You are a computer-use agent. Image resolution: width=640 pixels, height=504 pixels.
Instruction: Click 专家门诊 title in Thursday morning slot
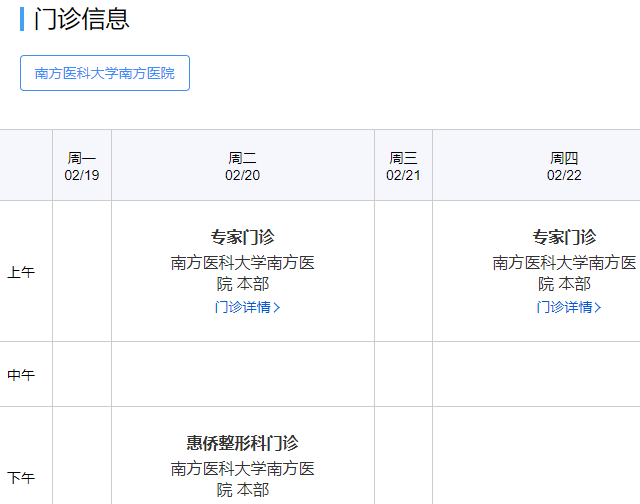564,237
